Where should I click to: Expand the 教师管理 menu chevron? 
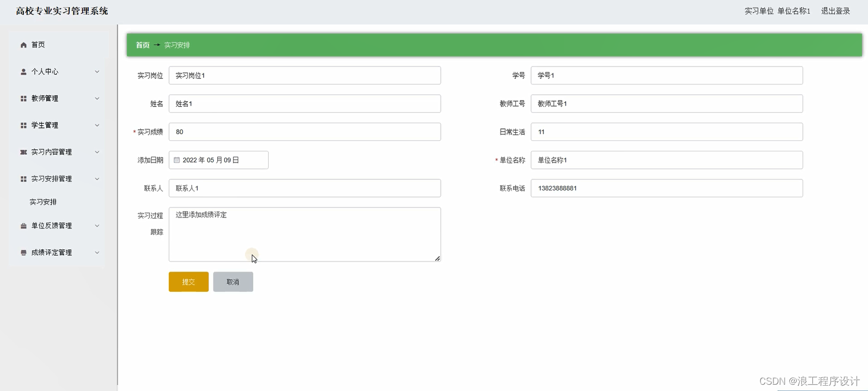(x=97, y=99)
